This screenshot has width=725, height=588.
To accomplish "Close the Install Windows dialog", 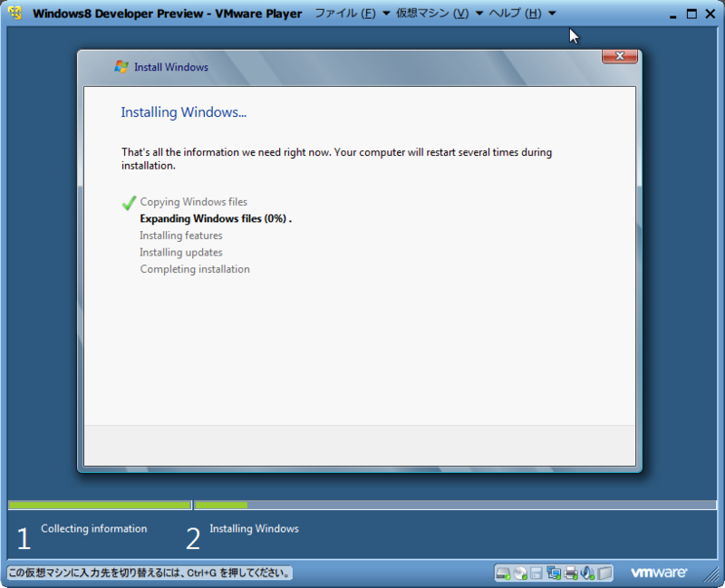I will (620, 56).
